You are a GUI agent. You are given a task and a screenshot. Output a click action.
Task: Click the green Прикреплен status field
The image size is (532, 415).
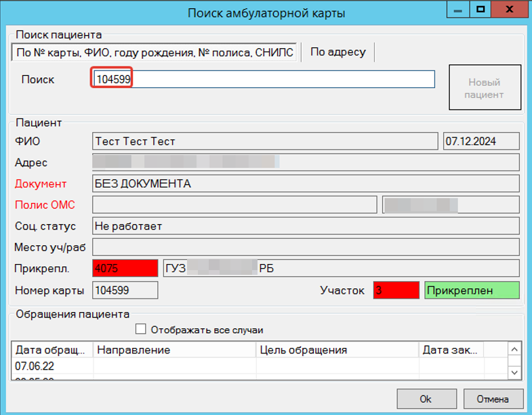[472, 290]
